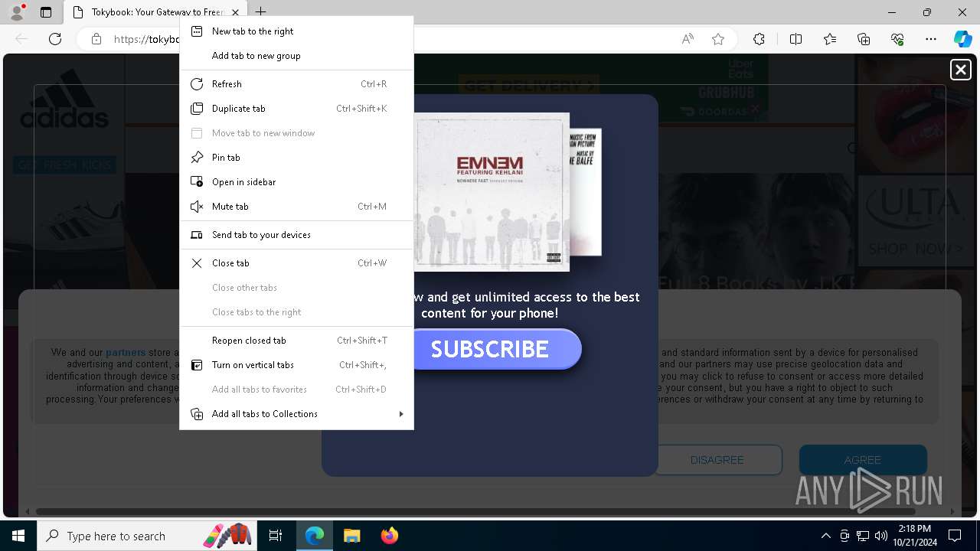
Task: Open Browser essentials heart icon
Action: 897,39
